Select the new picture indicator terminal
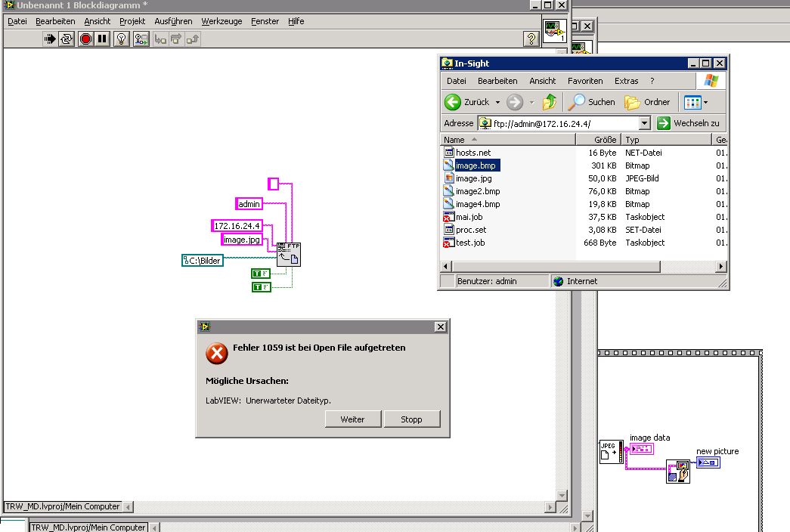790x532 pixels. point(708,462)
